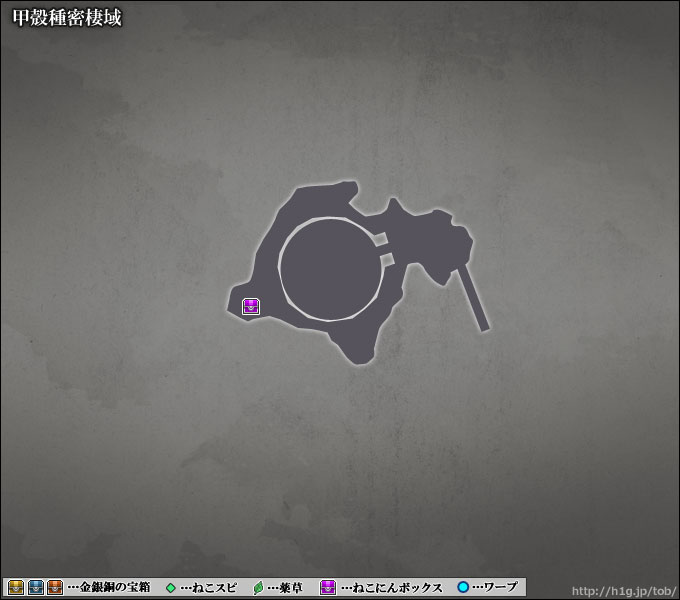Click the narrow diagonal corridor on the map

coord(472,298)
